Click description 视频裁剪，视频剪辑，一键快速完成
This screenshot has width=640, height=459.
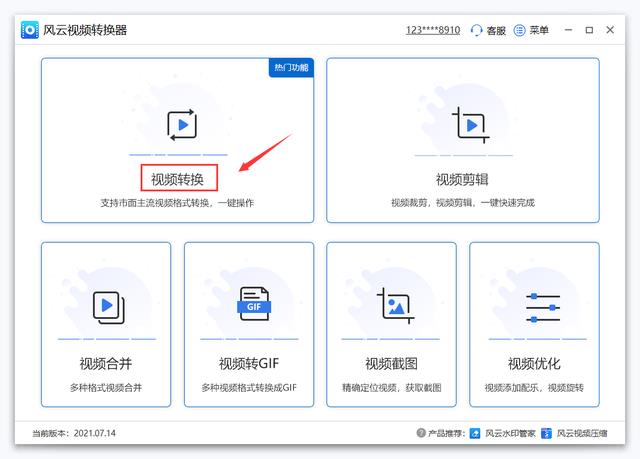(x=463, y=203)
